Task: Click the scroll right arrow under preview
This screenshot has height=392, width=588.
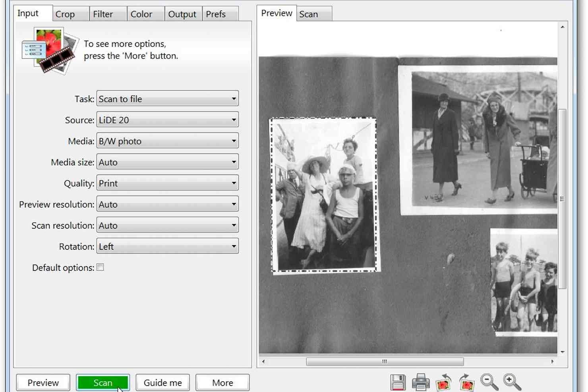Action: (552, 361)
